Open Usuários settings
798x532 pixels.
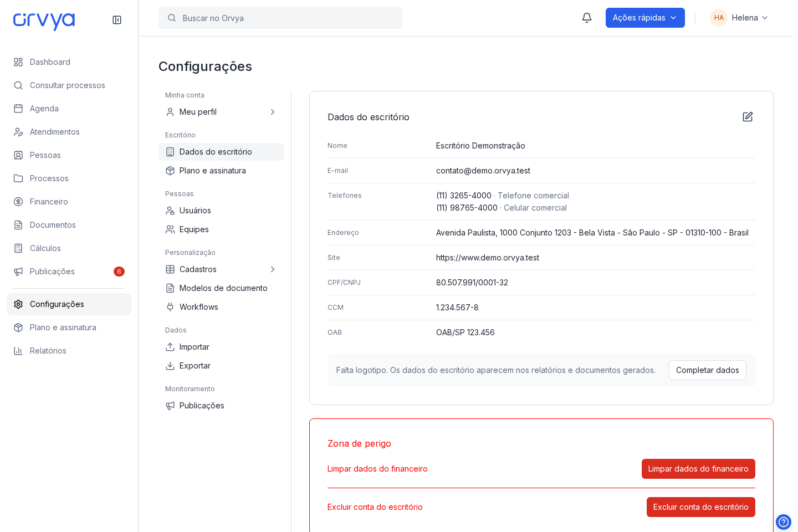coord(221,211)
